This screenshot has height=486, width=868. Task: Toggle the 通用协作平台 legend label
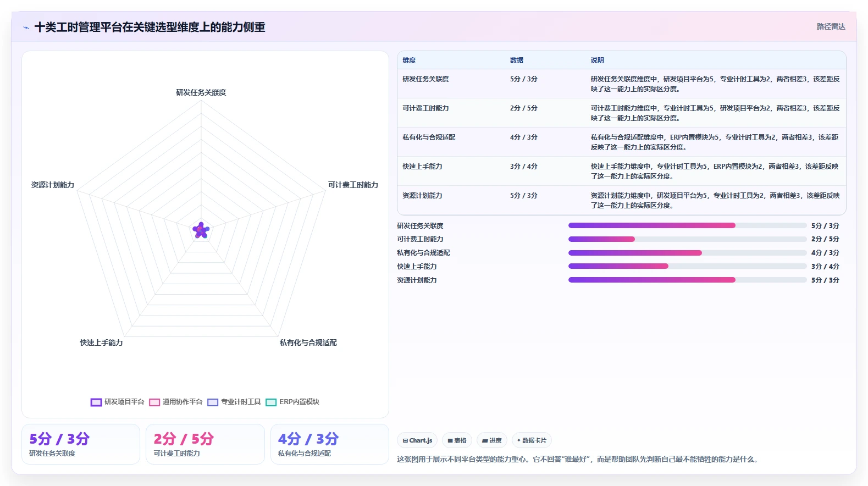point(183,402)
